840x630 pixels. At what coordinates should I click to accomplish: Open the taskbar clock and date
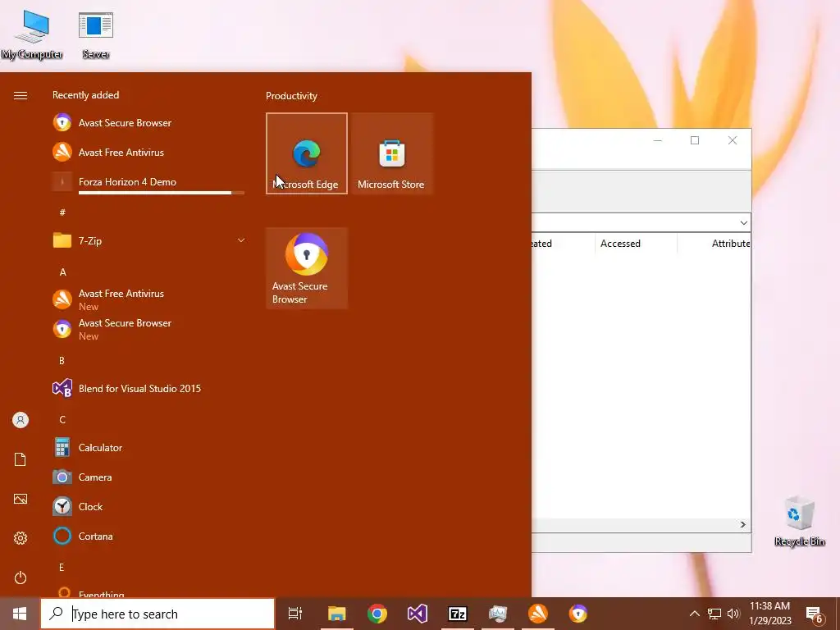pos(769,614)
